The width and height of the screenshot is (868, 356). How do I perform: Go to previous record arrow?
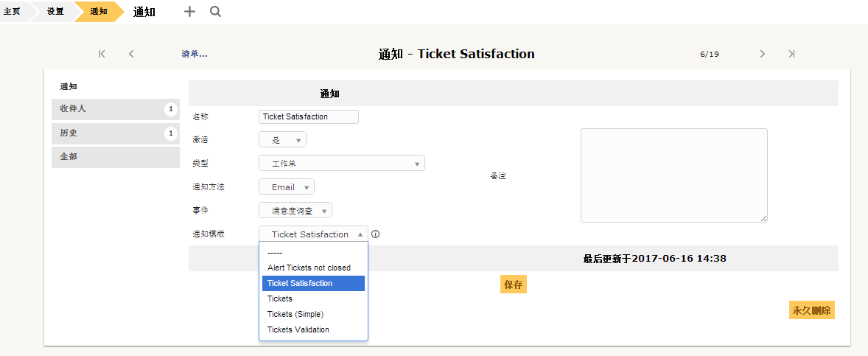click(x=131, y=54)
